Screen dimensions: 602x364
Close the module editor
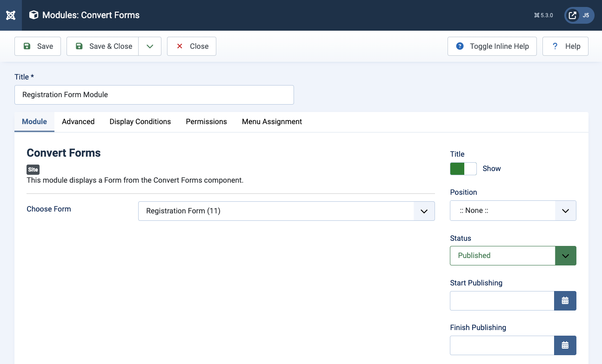(x=192, y=46)
